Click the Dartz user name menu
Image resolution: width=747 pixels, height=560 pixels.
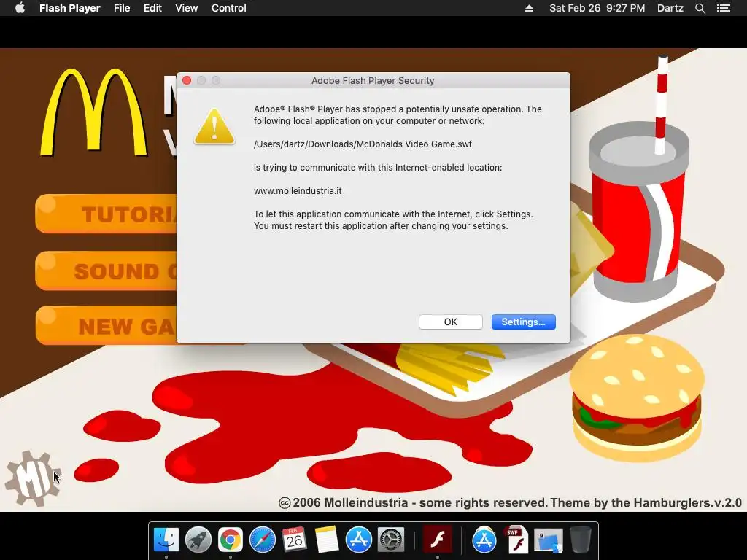(670, 8)
